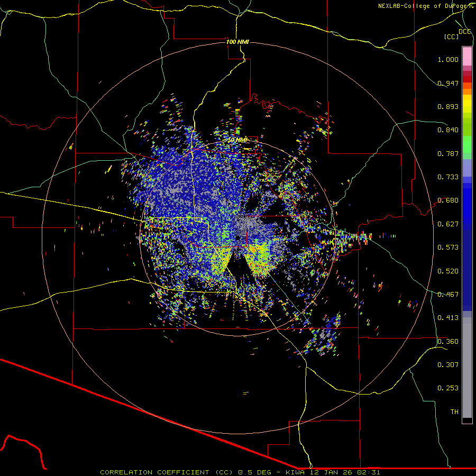Select the 0.573 scale value

click(x=448, y=248)
